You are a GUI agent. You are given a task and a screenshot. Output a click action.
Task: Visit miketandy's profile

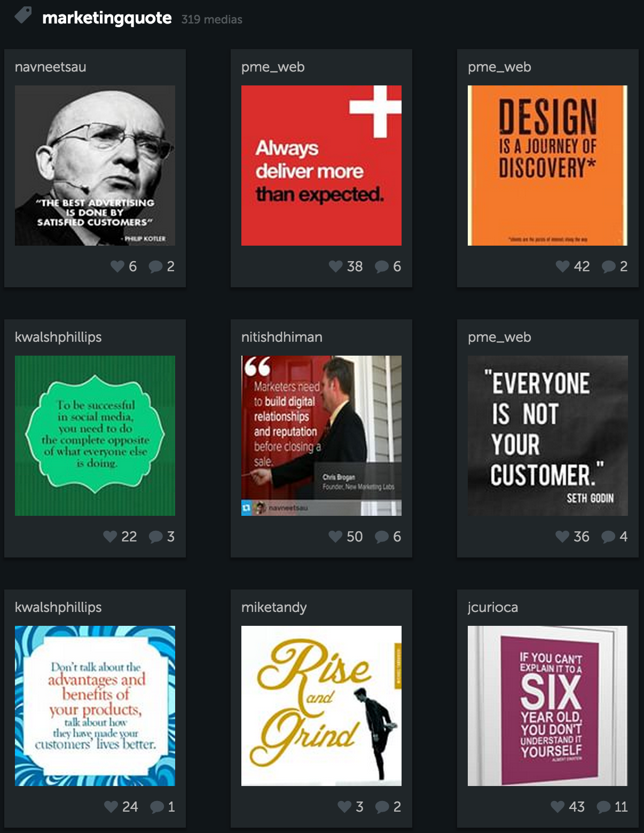[x=273, y=608]
